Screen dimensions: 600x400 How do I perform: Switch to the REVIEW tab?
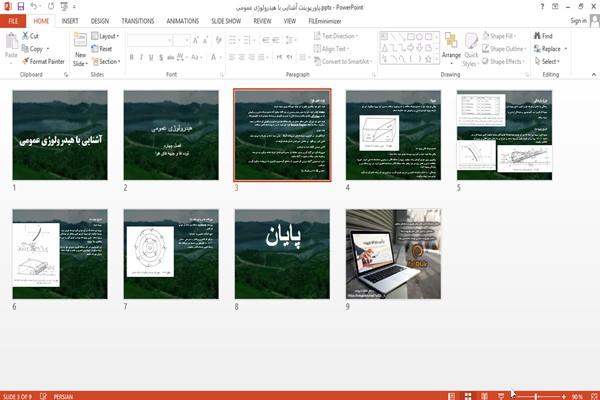pyautogui.click(x=262, y=21)
